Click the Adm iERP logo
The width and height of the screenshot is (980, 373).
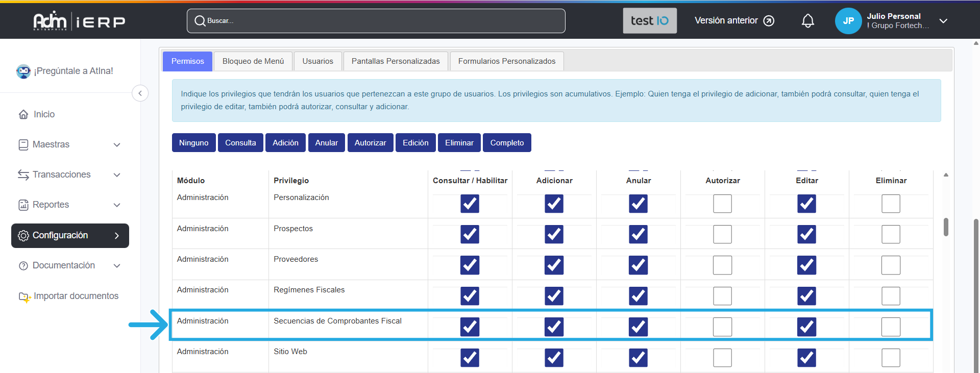point(79,21)
